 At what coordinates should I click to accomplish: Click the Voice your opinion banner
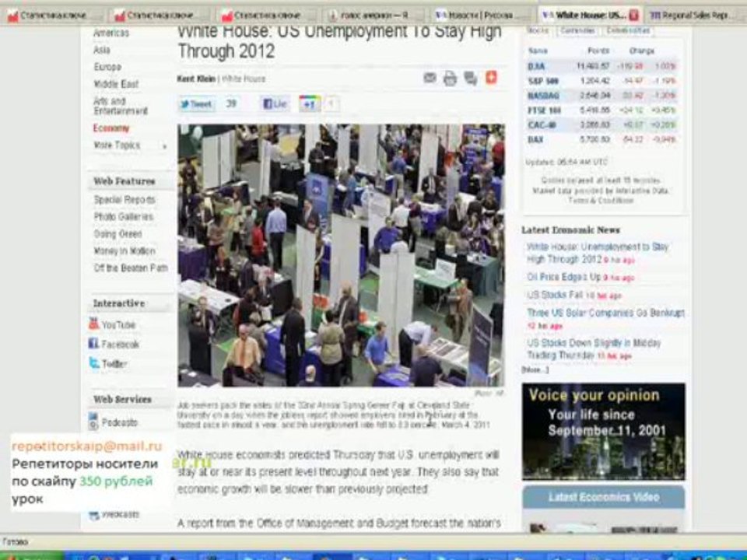604,432
